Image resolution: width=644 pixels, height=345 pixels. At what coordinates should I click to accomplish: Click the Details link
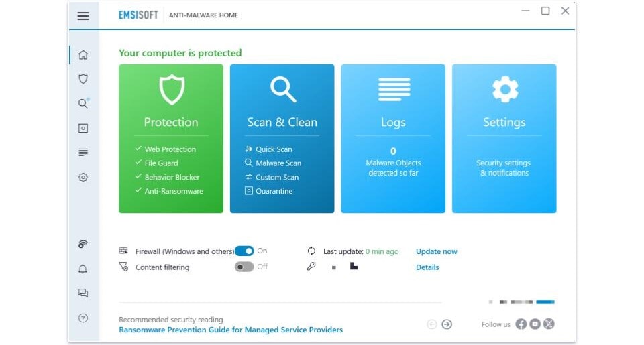pos(427,267)
